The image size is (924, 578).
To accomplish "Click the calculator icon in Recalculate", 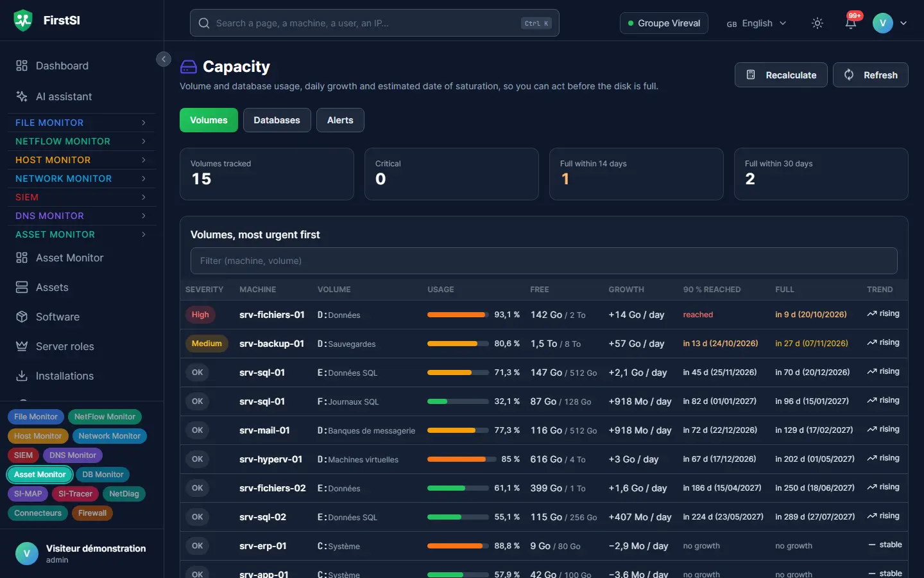I will 751,75.
